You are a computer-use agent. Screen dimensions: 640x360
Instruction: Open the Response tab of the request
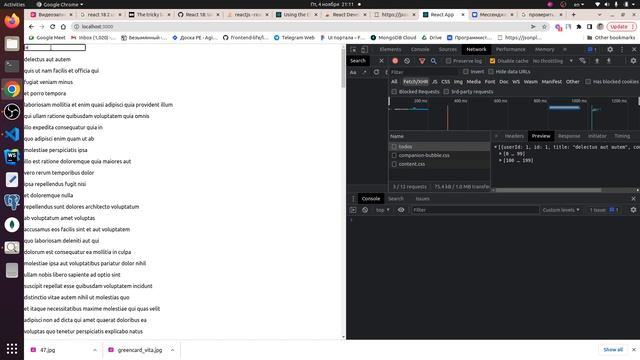(569, 136)
